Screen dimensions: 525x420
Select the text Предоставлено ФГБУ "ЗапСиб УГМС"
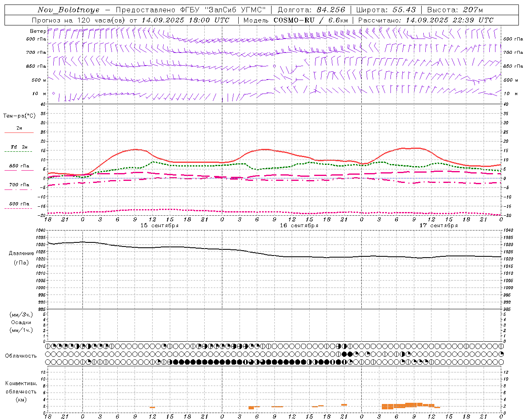pyautogui.click(x=191, y=10)
